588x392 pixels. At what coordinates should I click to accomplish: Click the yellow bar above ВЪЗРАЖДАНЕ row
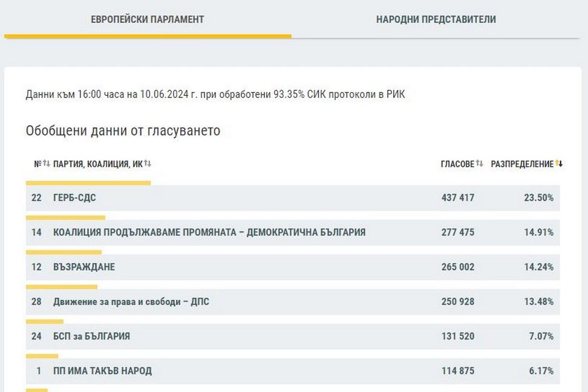click(x=64, y=252)
